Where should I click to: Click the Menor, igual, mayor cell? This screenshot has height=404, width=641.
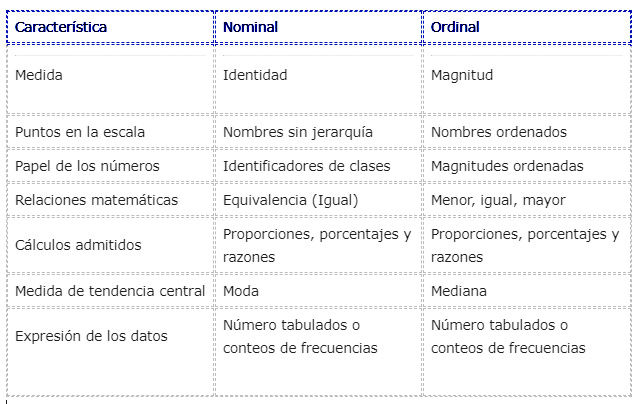[x=498, y=200]
